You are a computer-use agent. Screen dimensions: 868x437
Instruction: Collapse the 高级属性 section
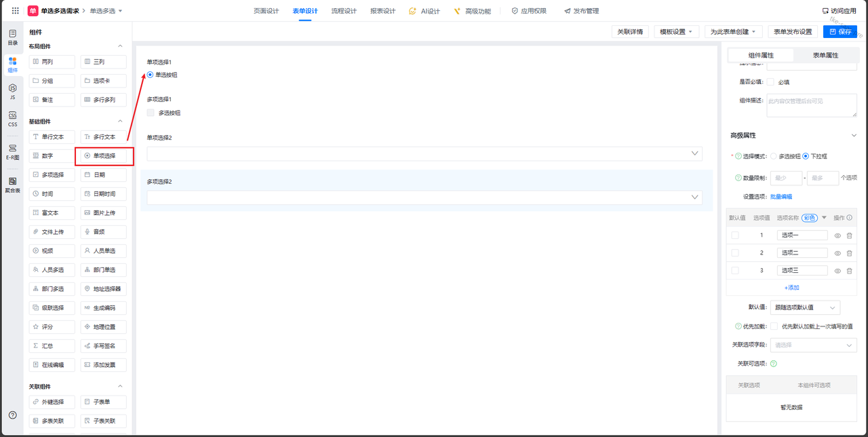852,136
